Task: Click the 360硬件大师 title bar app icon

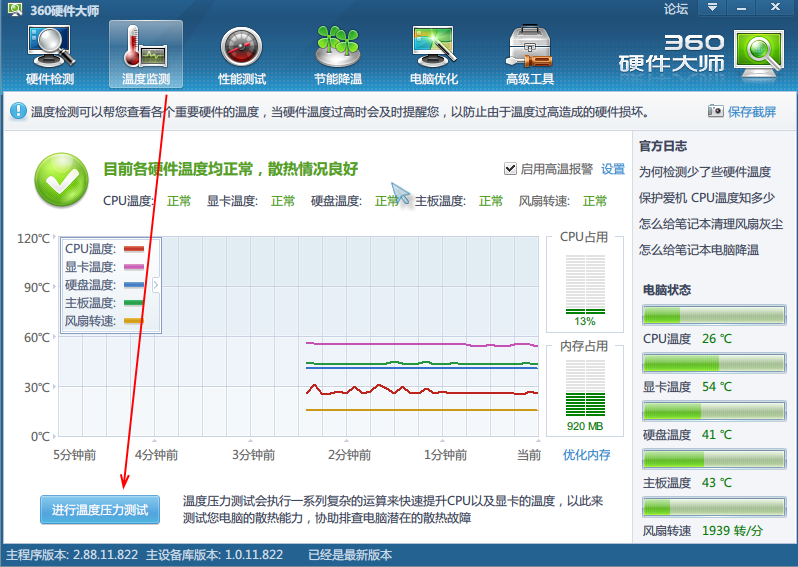Action: 15,9
